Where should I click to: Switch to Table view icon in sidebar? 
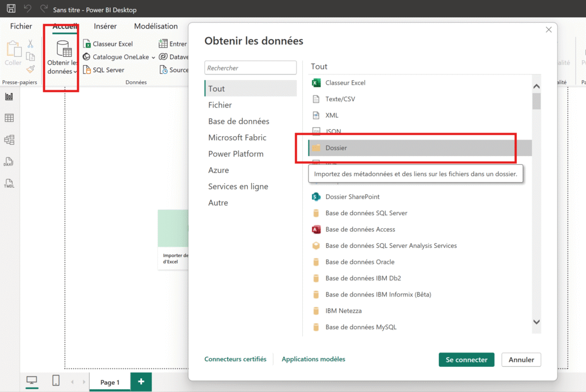[9, 118]
